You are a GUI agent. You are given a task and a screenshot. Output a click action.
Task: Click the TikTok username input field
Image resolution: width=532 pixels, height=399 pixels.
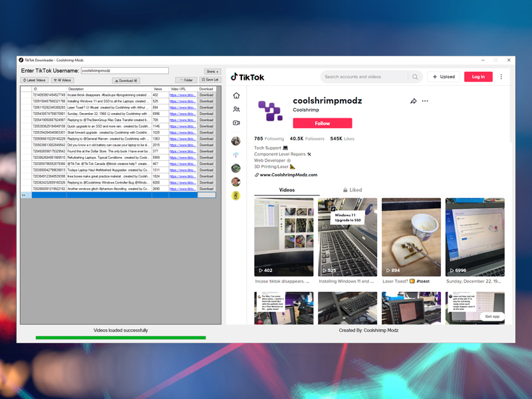click(124, 70)
